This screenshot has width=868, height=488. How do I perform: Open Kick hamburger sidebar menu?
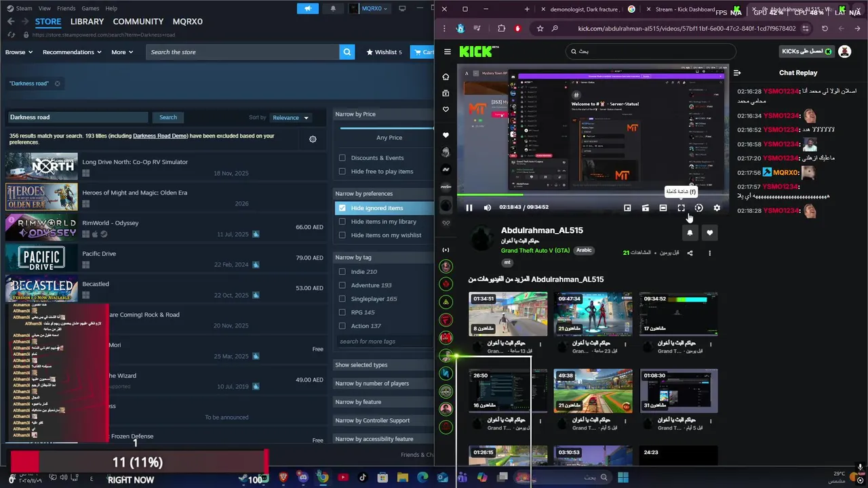coord(447,52)
